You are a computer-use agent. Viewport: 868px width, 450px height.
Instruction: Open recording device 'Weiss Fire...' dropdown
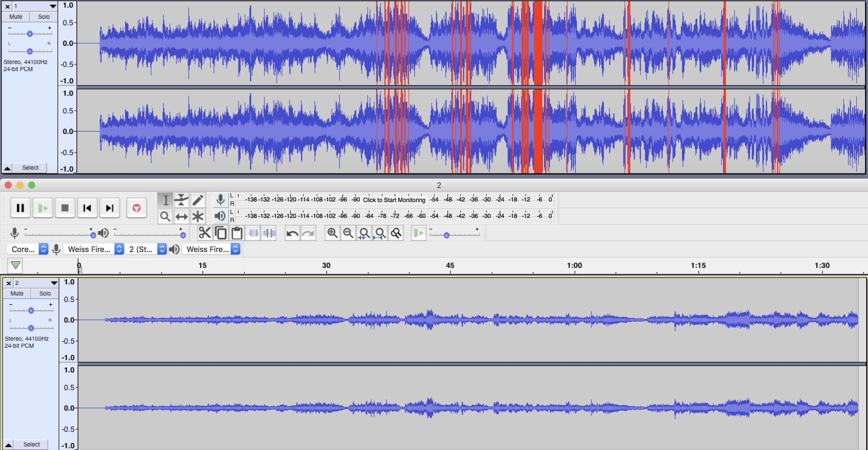(x=93, y=249)
